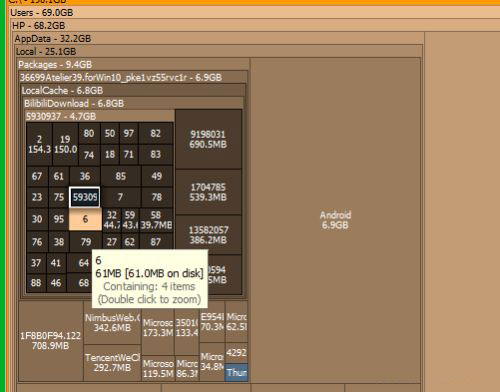Click the blue Thun block
Image resolution: width=500 pixels, height=392 pixels.
pyautogui.click(x=237, y=372)
